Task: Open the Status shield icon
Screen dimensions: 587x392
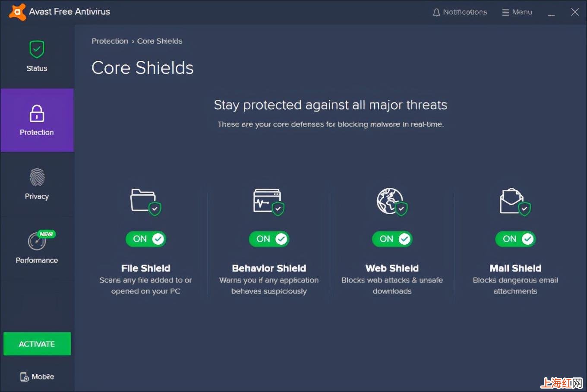Action: tap(37, 49)
